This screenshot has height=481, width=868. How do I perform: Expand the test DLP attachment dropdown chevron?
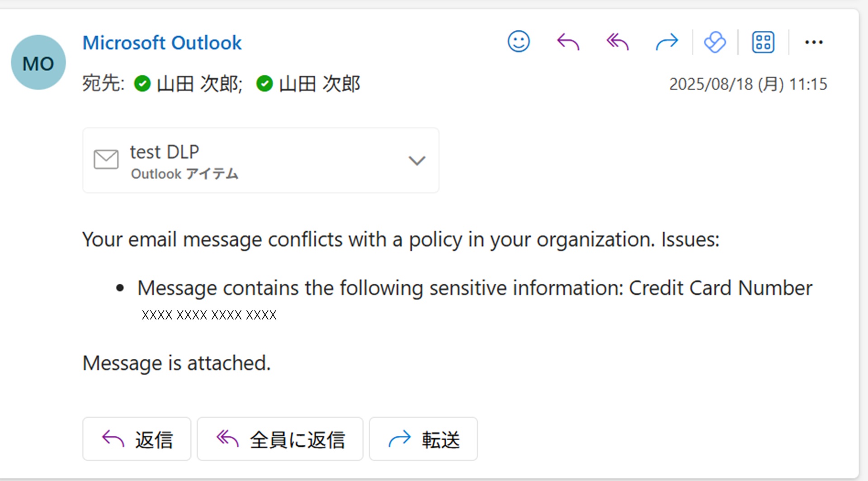(416, 161)
